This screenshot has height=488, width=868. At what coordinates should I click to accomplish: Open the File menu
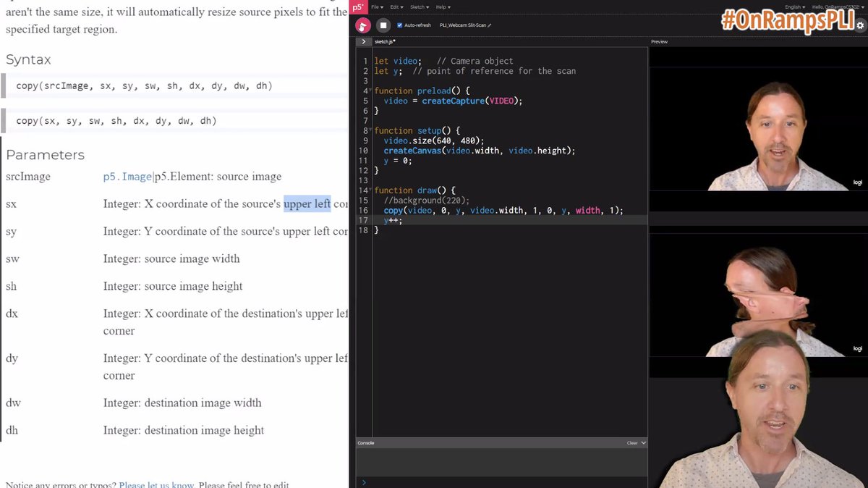(x=377, y=7)
